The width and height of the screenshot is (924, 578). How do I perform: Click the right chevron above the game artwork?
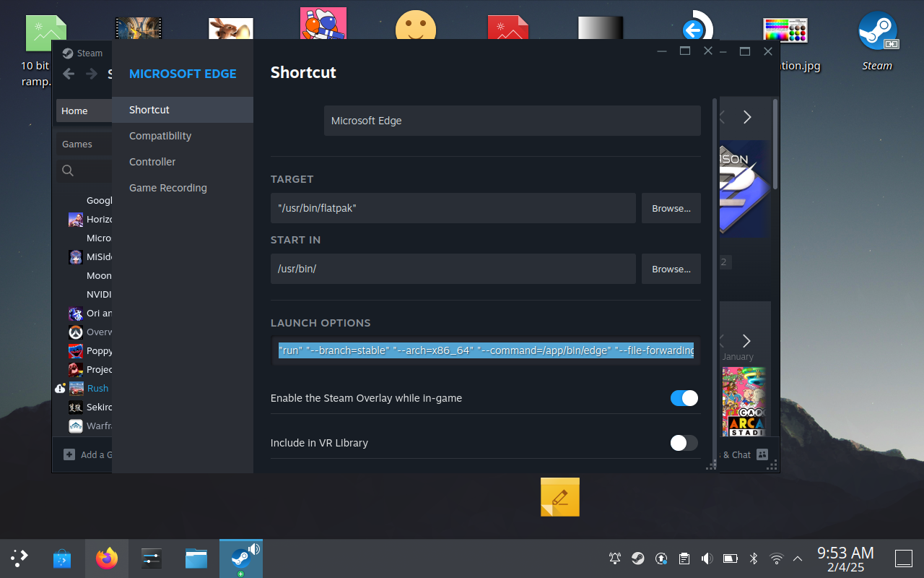[747, 116]
